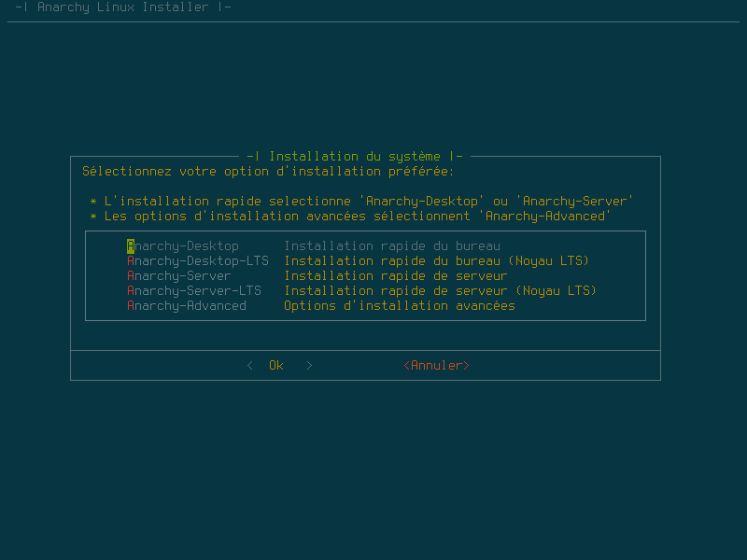Screen dimensions: 747x560
Task: Select Anarchy-Server-LTS with LTS kernel
Action: click(x=190, y=290)
